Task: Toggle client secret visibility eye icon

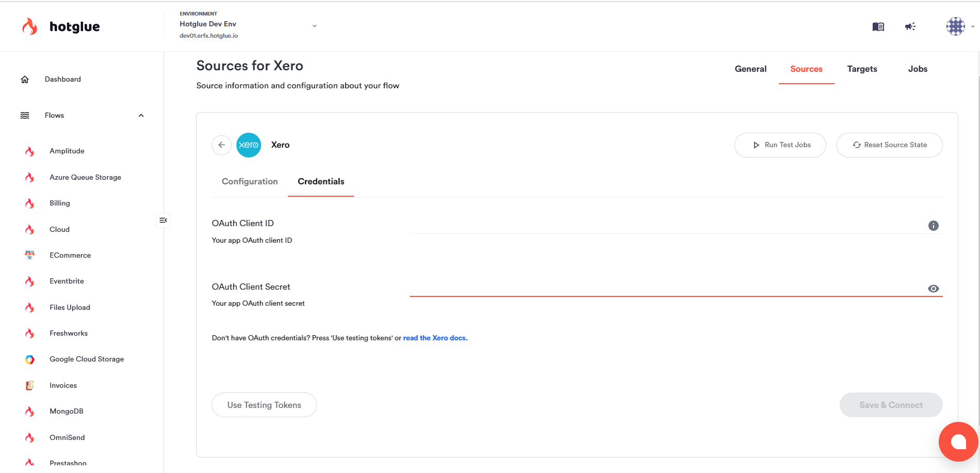Action: pyautogui.click(x=933, y=289)
